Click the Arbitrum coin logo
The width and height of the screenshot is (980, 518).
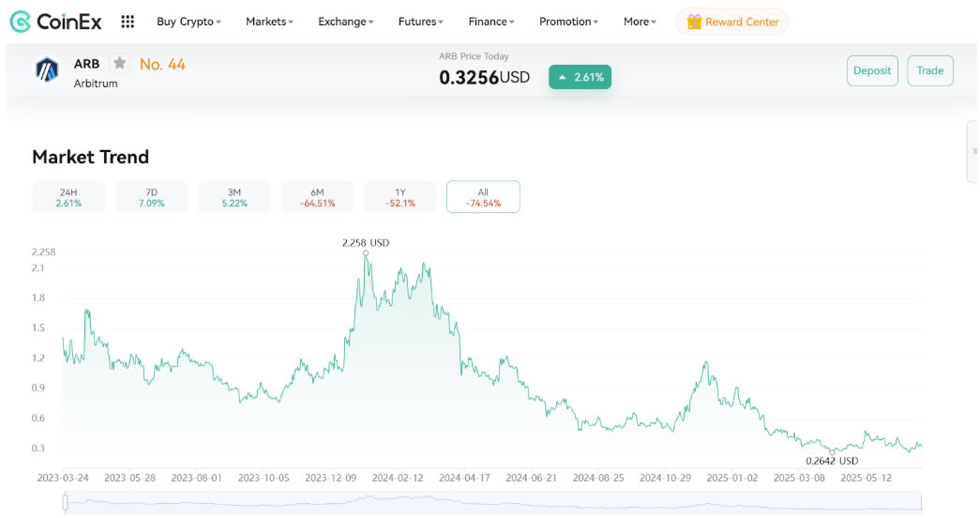click(x=47, y=70)
